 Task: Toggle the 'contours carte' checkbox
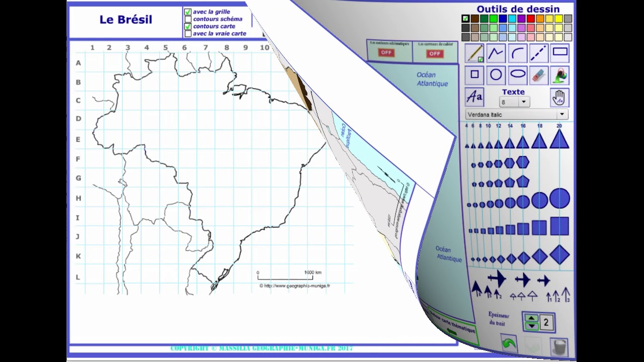click(188, 26)
